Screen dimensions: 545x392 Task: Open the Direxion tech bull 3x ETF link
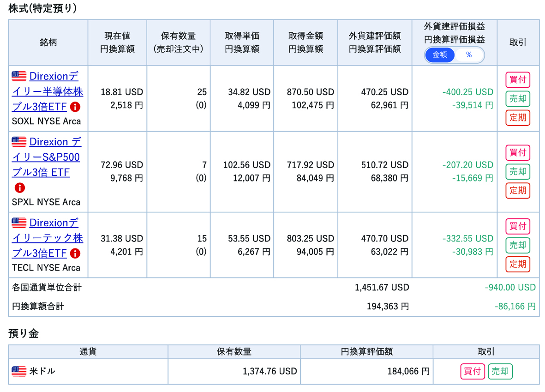point(47,238)
